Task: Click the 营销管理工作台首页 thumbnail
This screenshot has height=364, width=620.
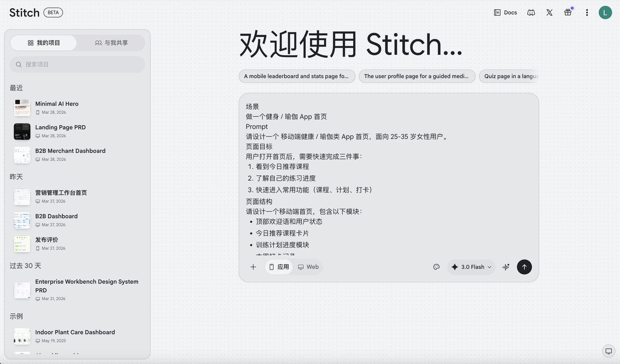Action: tap(22, 197)
